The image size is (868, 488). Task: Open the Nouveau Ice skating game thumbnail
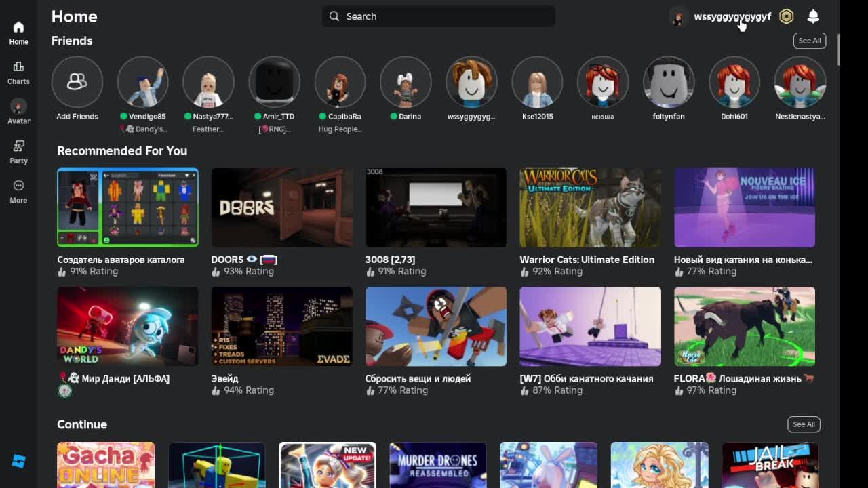745,207
